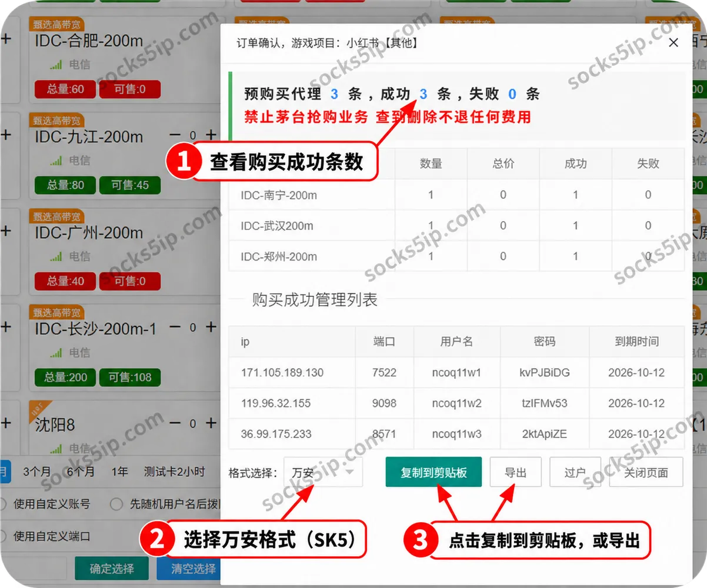The height and width of the screenshot is (588, 707).
Task: Close the 订单确认 dialog with X
Action: pos(673,42)
